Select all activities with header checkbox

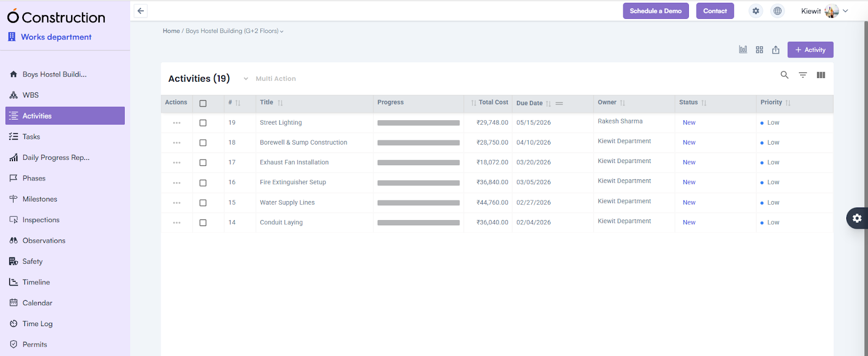click(203, 103)
